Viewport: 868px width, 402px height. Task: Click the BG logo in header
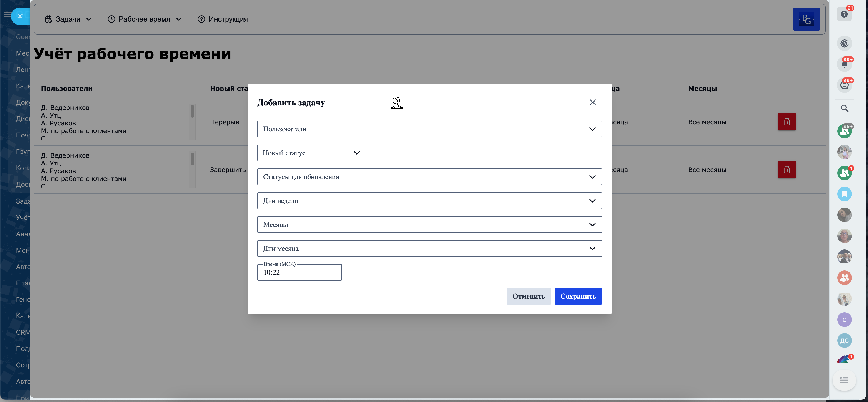[806, 19]
